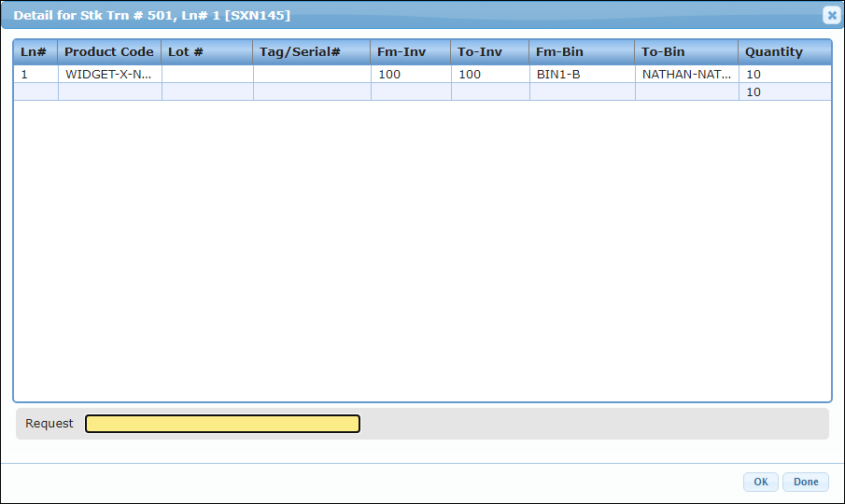Image resolution: width=845 pixels, height=504 pixels.
Task: Sort by the Fm-Bin column header
Action: coord(582,52)
